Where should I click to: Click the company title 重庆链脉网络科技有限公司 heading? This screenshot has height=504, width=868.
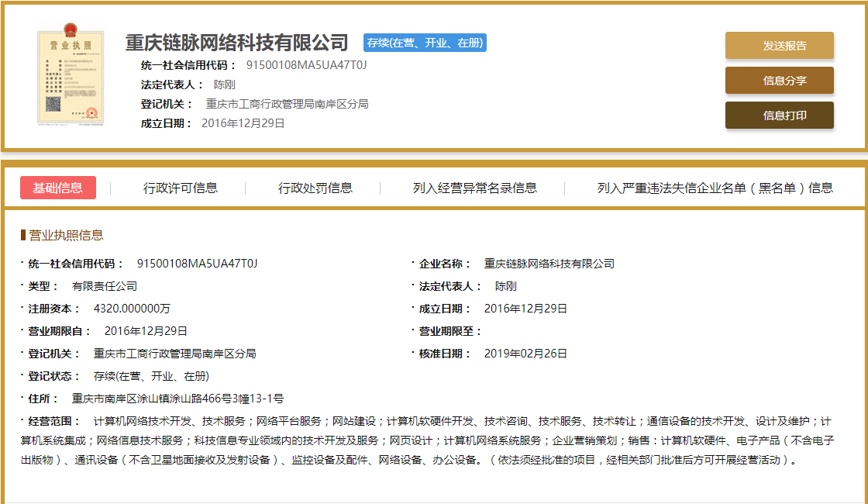(x=237, y=43)
